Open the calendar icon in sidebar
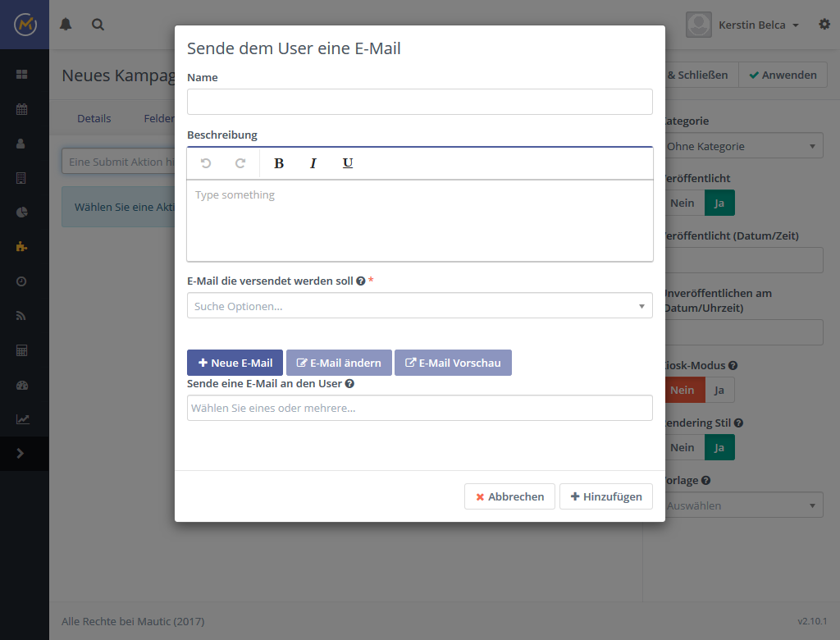The image size is (840, 640). click(x=22, y=109)
